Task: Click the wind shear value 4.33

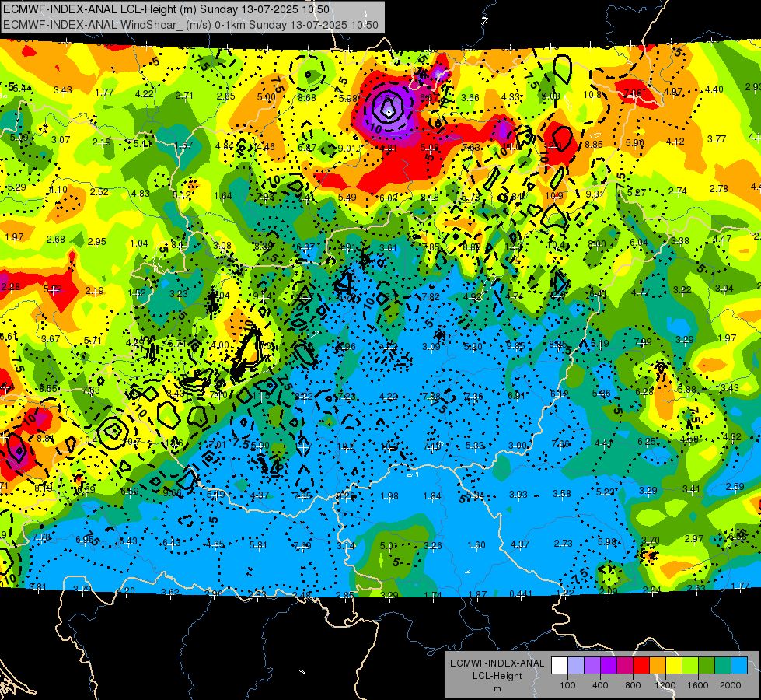Action: (511, 96)
